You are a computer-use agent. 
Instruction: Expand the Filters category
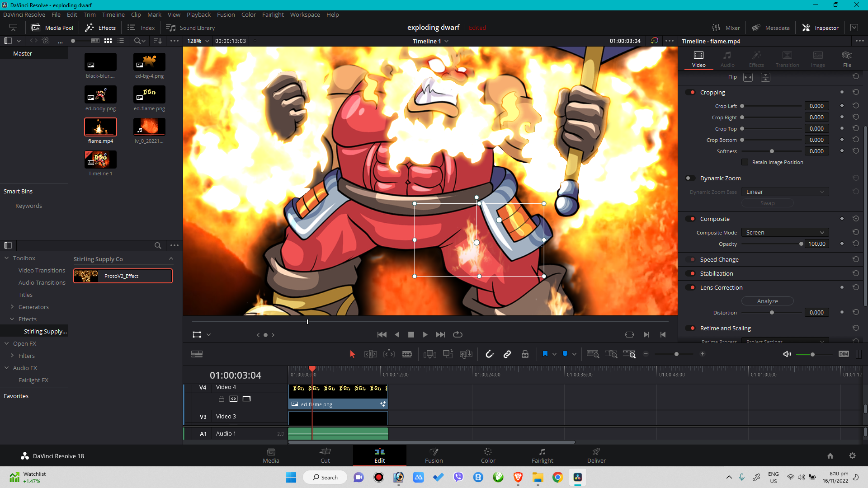point(12,356)
